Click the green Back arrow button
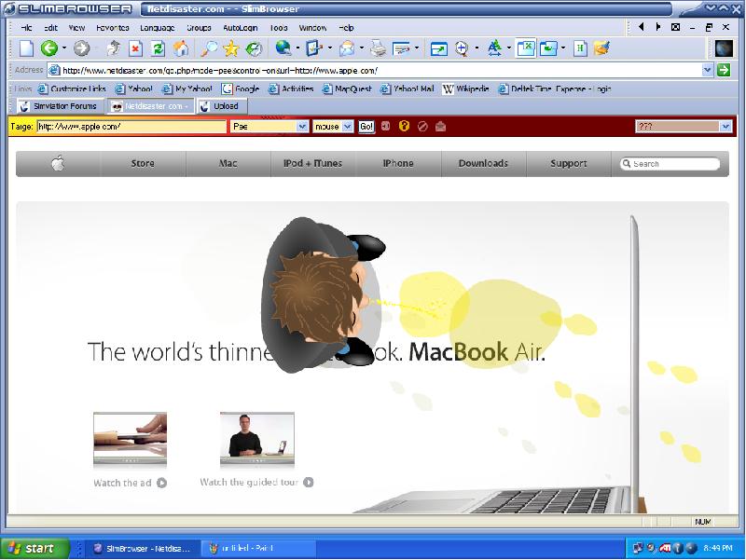Screen dimensions: 746x560 (48, 48)
